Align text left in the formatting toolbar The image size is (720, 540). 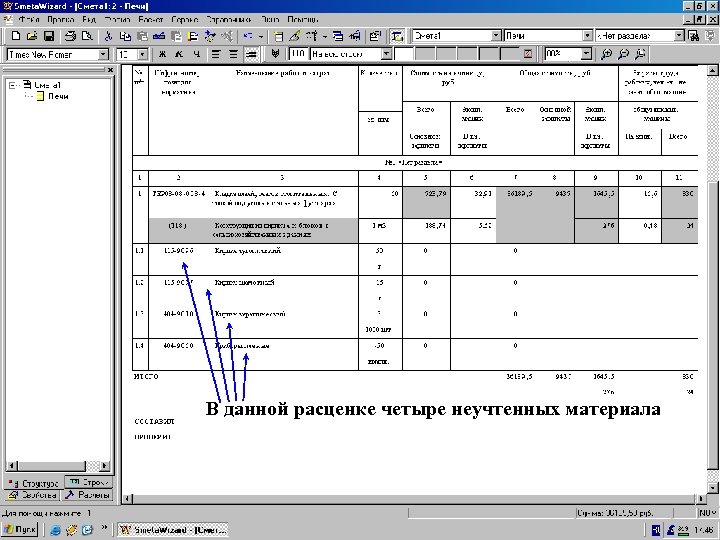point(215,54)
